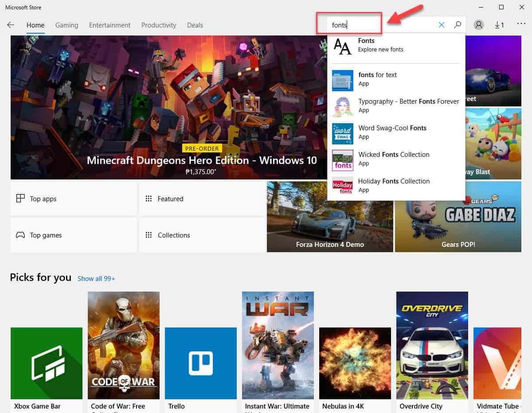This screenshot has width=532, height=413.
Task: Open Featured category
Action: [202, 199]
